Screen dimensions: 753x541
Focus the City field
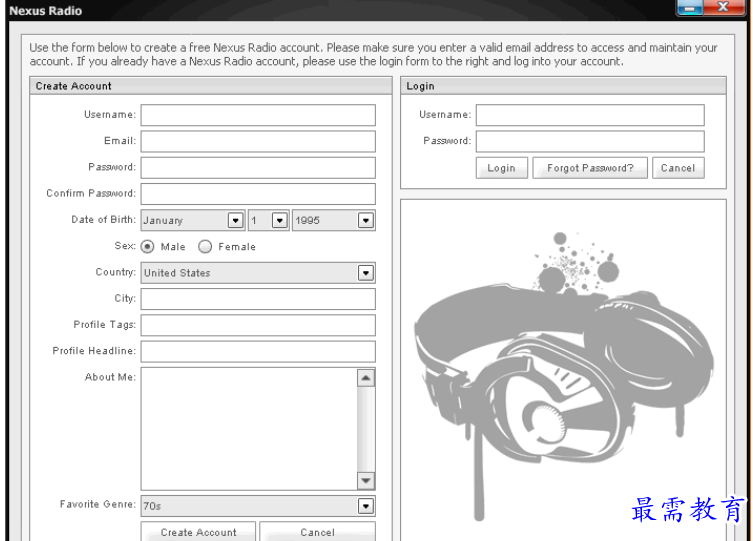coord(258,299)
